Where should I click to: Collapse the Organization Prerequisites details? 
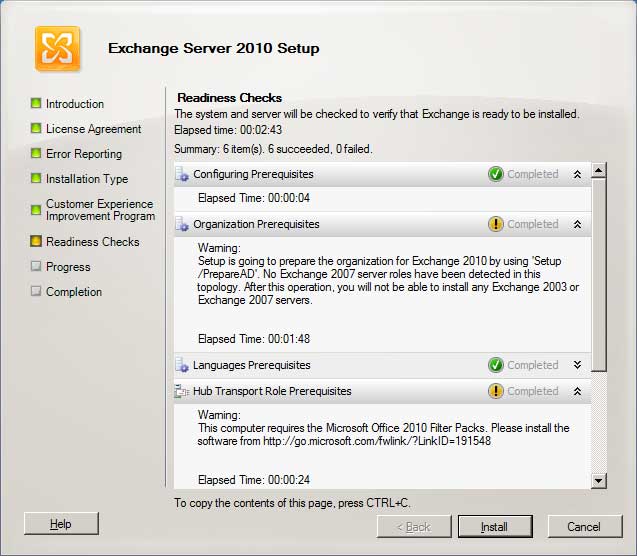[x=577, y=224]
